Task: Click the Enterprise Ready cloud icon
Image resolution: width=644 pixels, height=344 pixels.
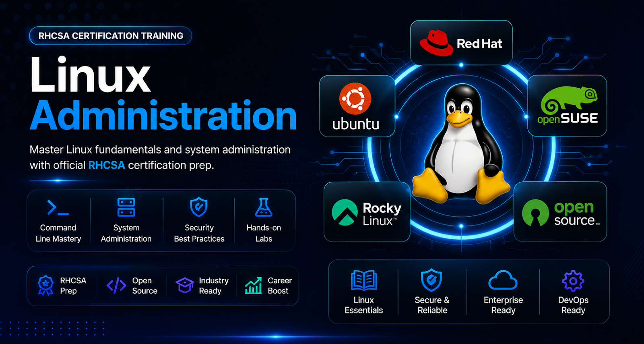Action: [503, 280]
